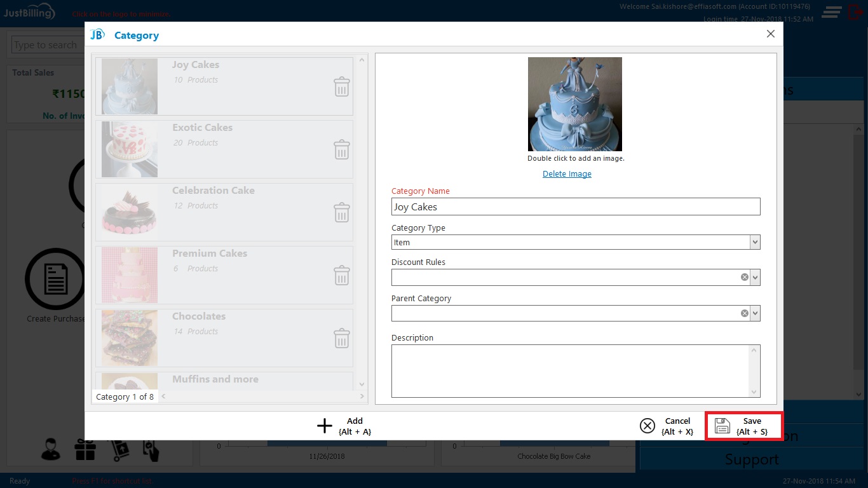Screen dimensions: 868x488
Task: Click the Cancel (Alt + X) button label
Action: (x=677, y=426)
